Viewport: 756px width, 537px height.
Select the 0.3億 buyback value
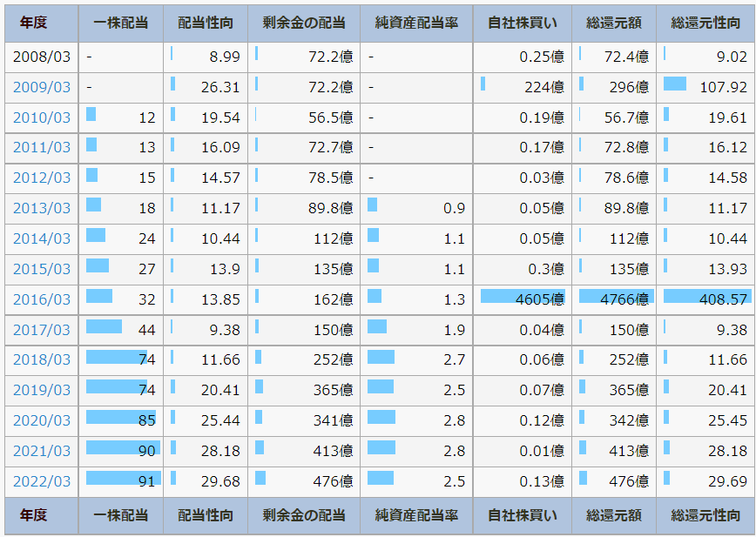pyautogui.click(x=546, y=269)
